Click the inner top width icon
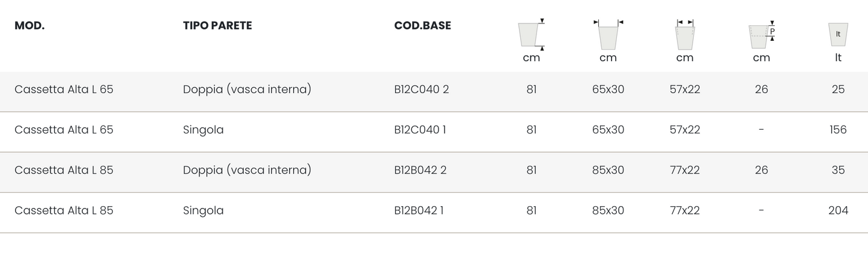 (685, 35)
